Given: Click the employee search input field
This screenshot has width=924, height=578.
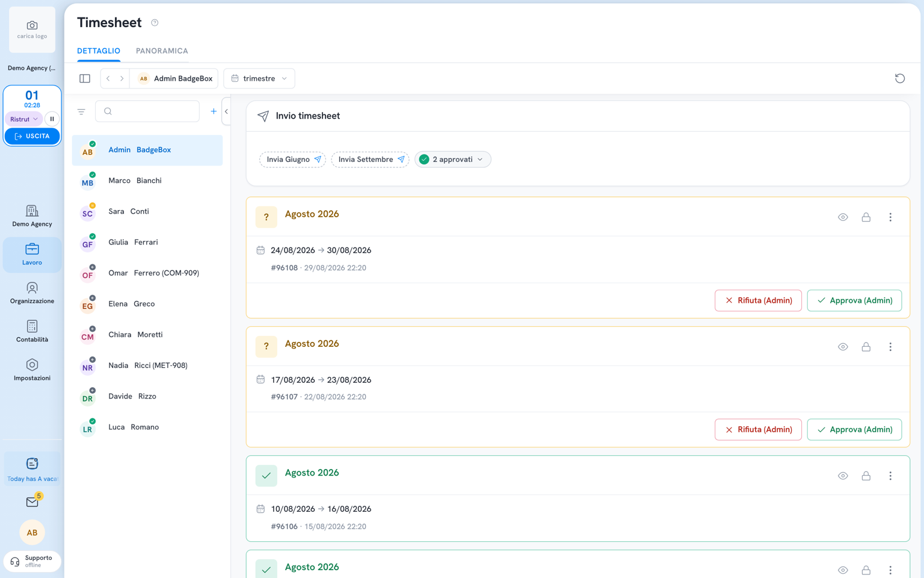Looking at the screenshot, I should click(x=147, y=111).
